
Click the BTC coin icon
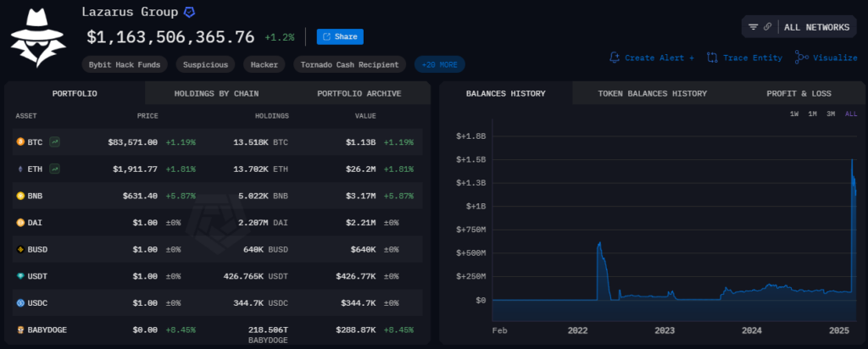tap(20, 142)
